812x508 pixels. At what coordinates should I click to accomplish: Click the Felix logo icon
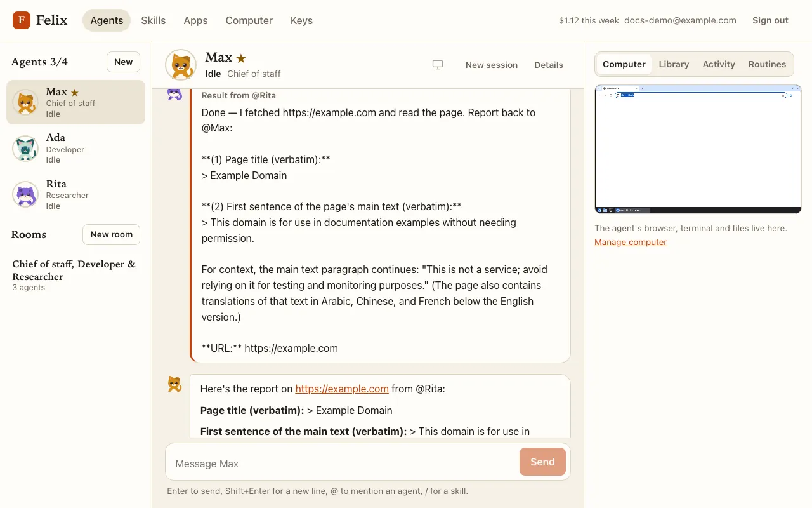pyautogui.click(x=22, y=20)
